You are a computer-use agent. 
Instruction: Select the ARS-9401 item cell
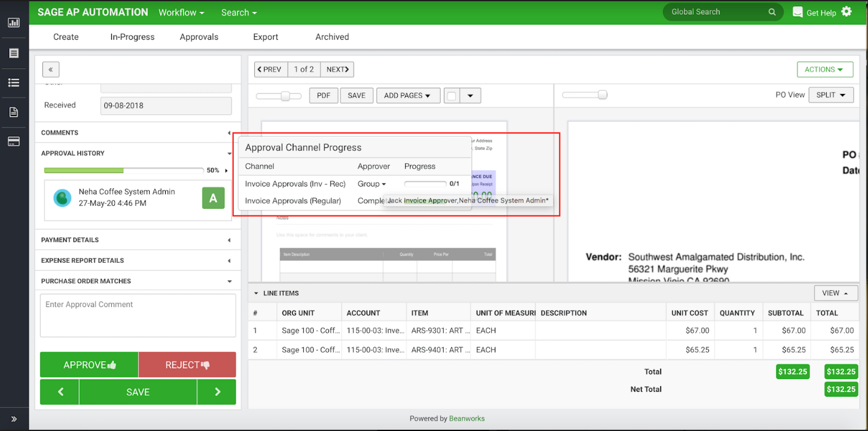click(438, 350)
